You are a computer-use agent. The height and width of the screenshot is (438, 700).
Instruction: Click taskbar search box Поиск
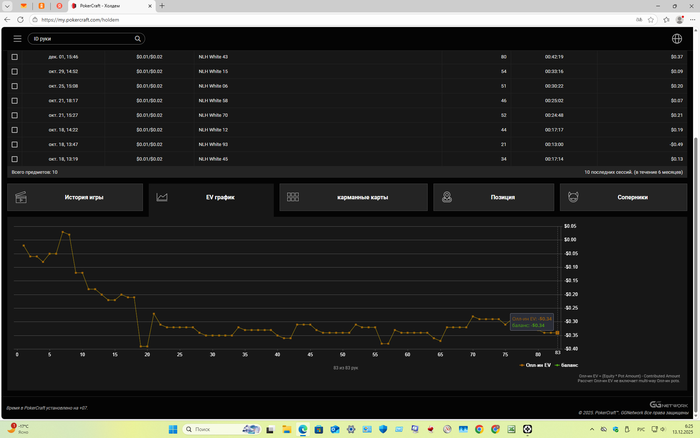tap(222, 429)
